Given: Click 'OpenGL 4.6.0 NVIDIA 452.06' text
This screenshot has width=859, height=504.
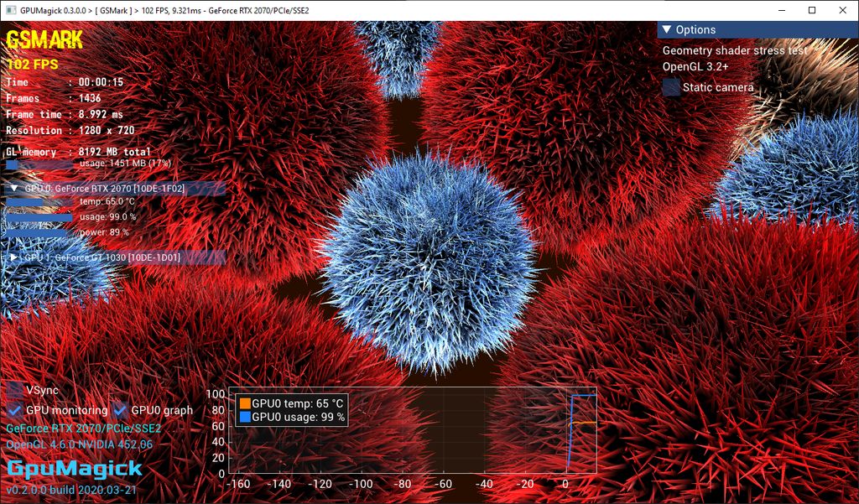Looking at the screenshot, I should (80, 444).
